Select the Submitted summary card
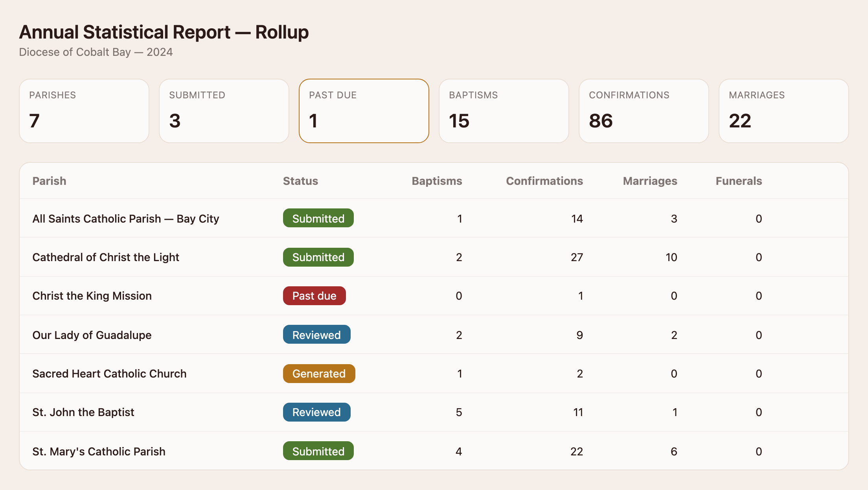 click(x=224, y=111)
